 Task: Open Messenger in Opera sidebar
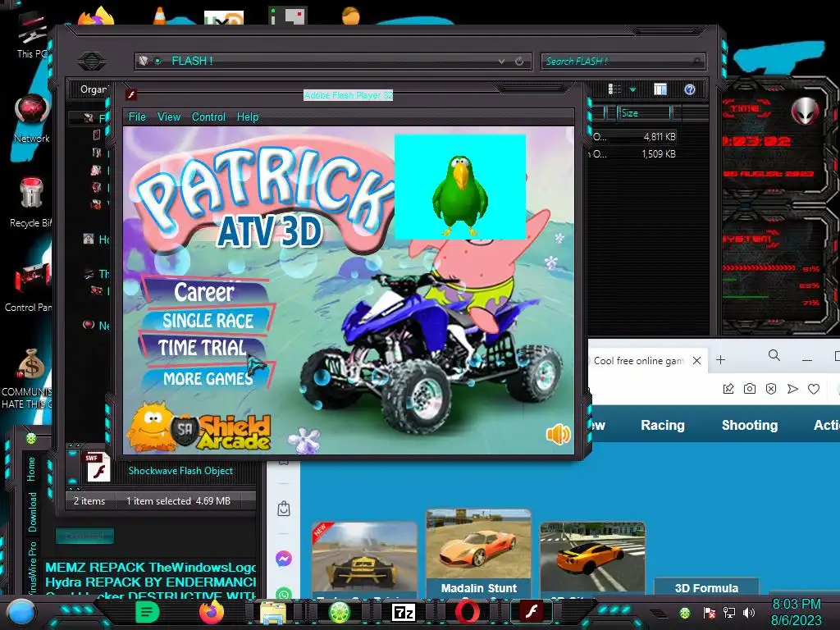(283, 559)
